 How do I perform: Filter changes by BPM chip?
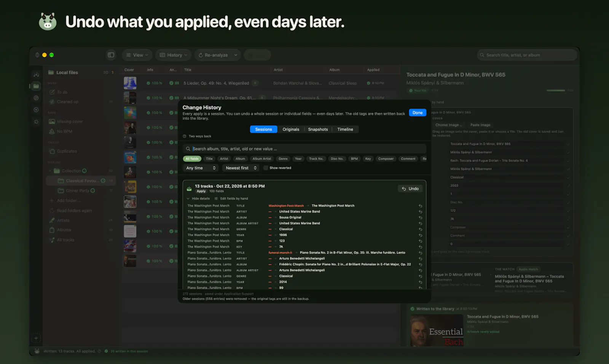point(354,159)
